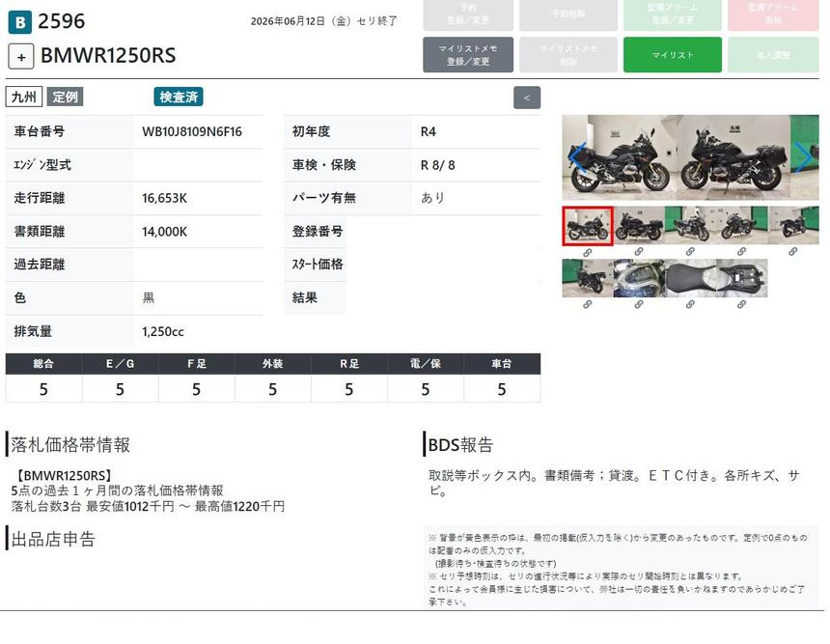Select the instrument meter close-up thumbnail

click(639, 278)
